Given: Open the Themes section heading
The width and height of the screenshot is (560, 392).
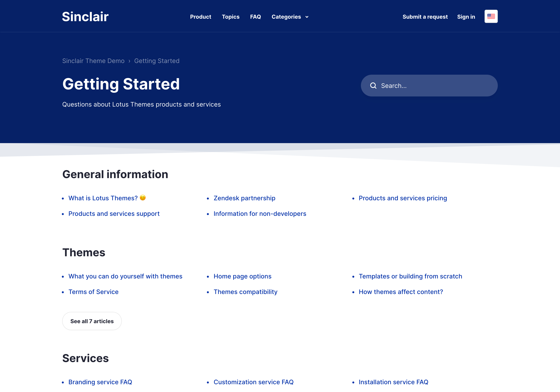Looking at the screenshot, I should [84, 252].
